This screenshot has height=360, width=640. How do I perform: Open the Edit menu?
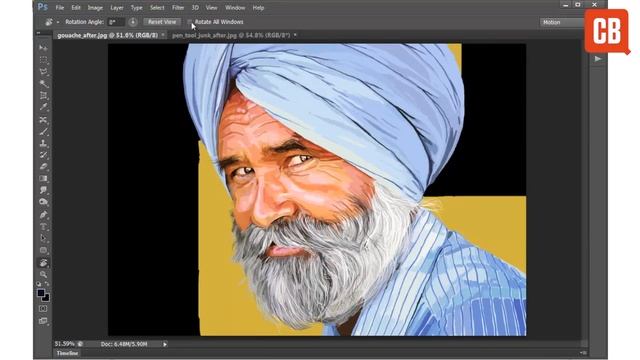point(76,8)
